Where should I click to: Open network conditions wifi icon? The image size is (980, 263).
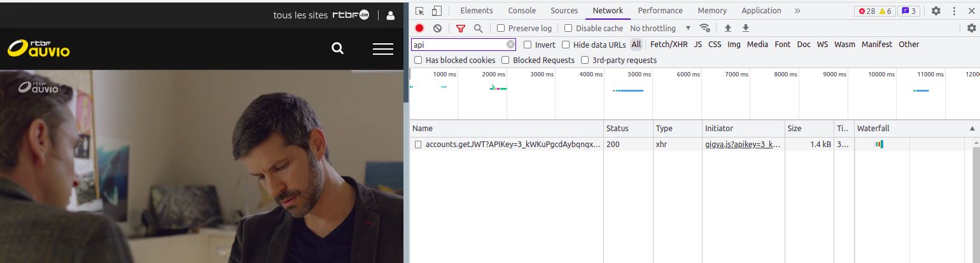[704, 28]
